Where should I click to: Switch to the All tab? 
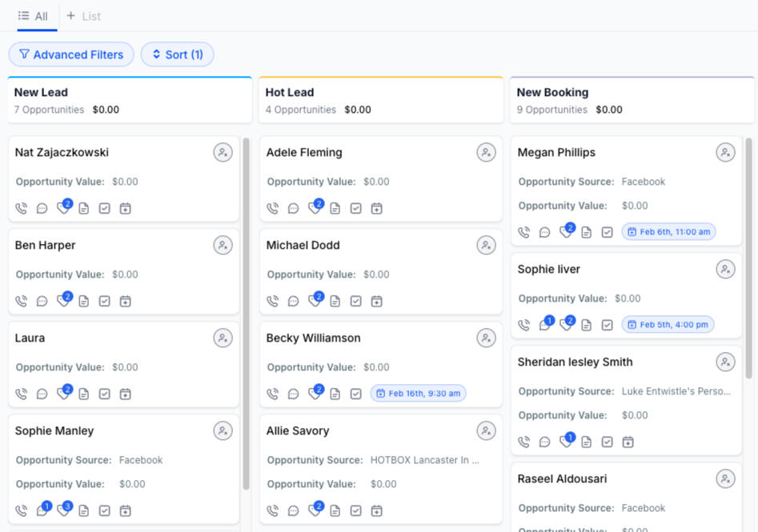pyautogui.click(x=33, y=16)
